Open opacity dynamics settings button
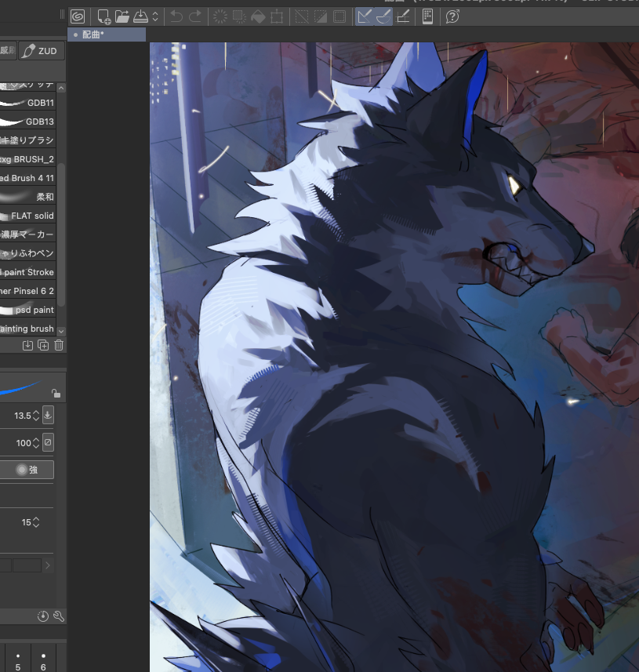 tap(48, 443)
